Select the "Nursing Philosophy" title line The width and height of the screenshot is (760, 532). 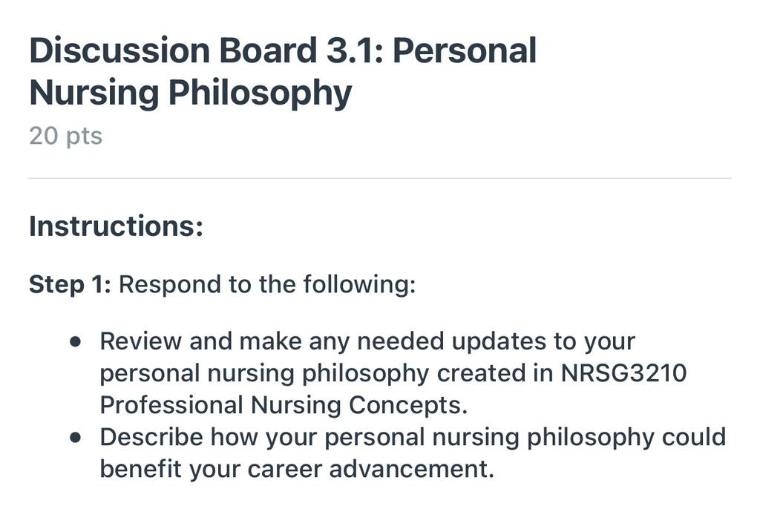pyautogui.click(x=191, y=92)
